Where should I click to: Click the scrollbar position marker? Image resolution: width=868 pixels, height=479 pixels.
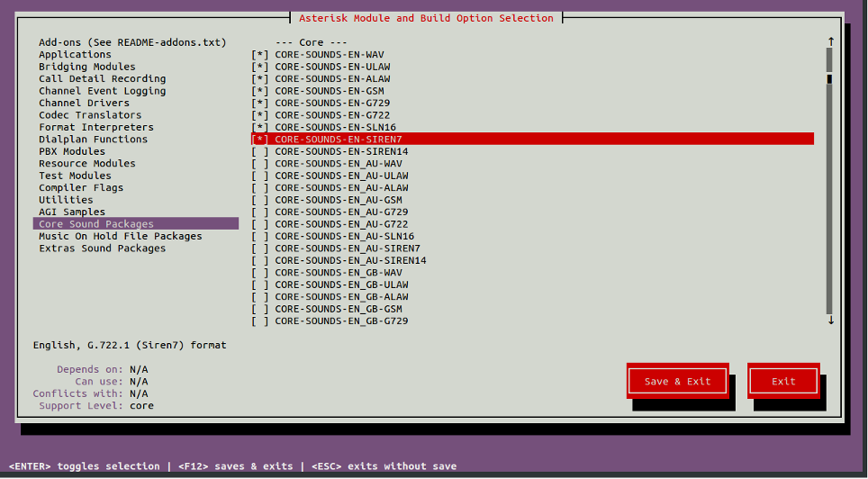pyautogui.click(x=830, y=79)
